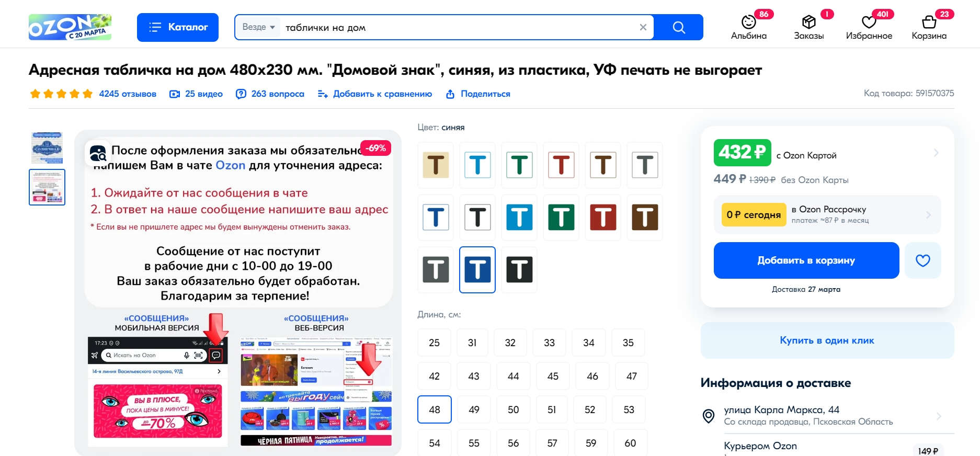Select length 56 cm

[x=514, y=443]
